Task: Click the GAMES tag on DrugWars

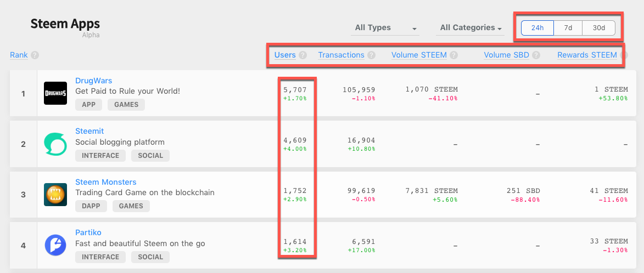Action: point(126,105)
